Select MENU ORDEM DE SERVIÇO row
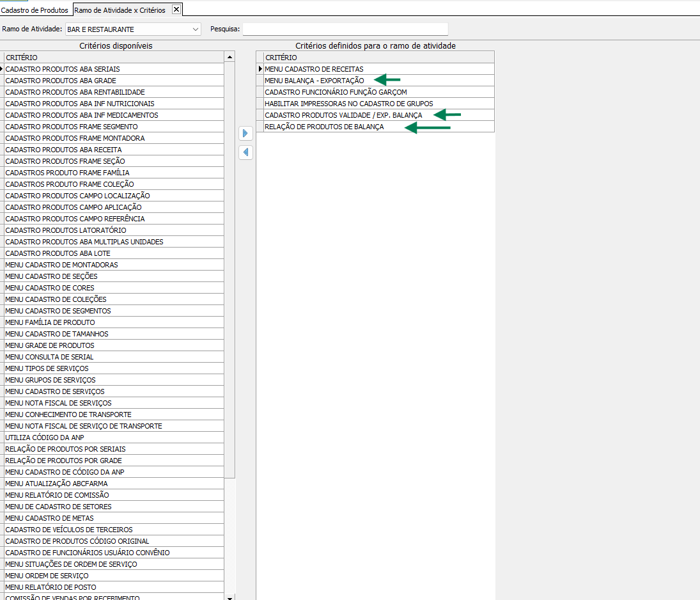 point(47,576)
